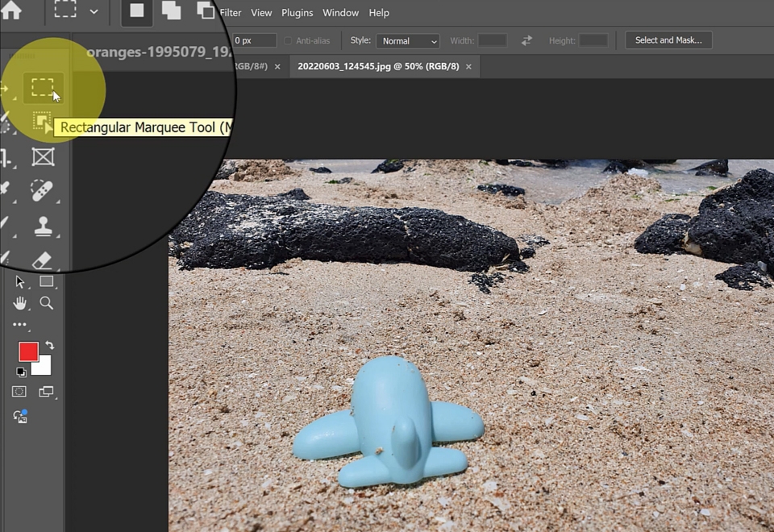Select the Rectangular Marquee tool in Tools panel

(x=43, y=87)
